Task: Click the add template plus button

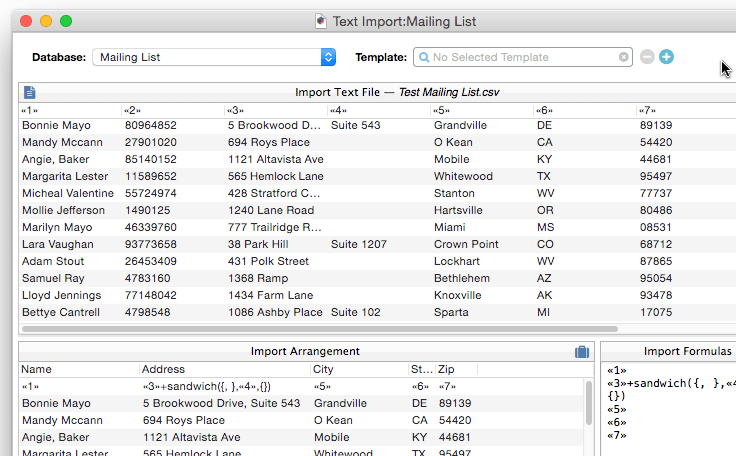Action: (x=666, y=57)
